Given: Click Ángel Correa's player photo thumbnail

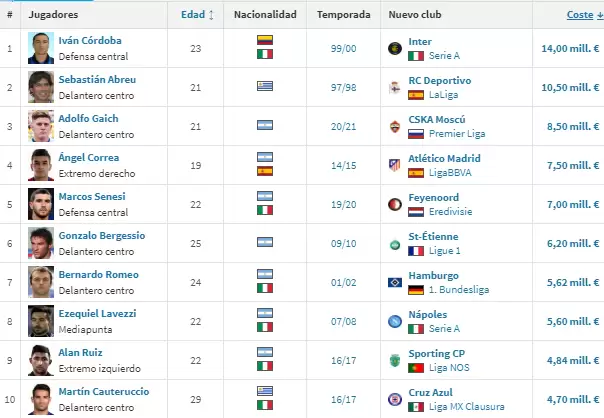Looking at the screenshot, I should (x=40, y=164).
